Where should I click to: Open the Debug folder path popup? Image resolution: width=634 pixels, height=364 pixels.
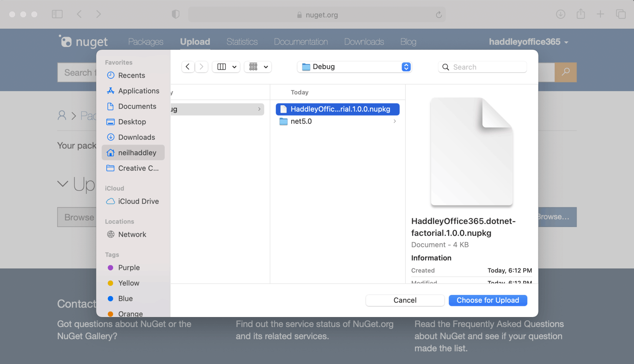(355, 67)
